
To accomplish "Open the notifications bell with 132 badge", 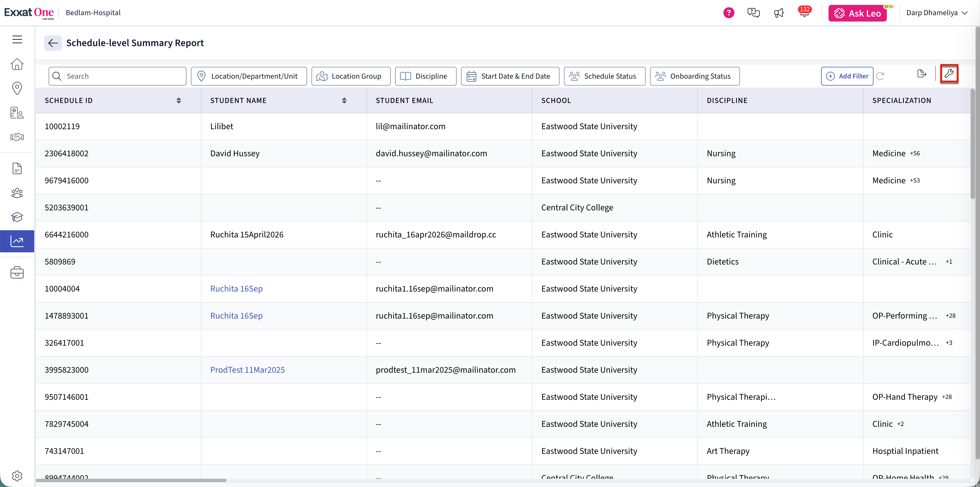I will 804,13.
